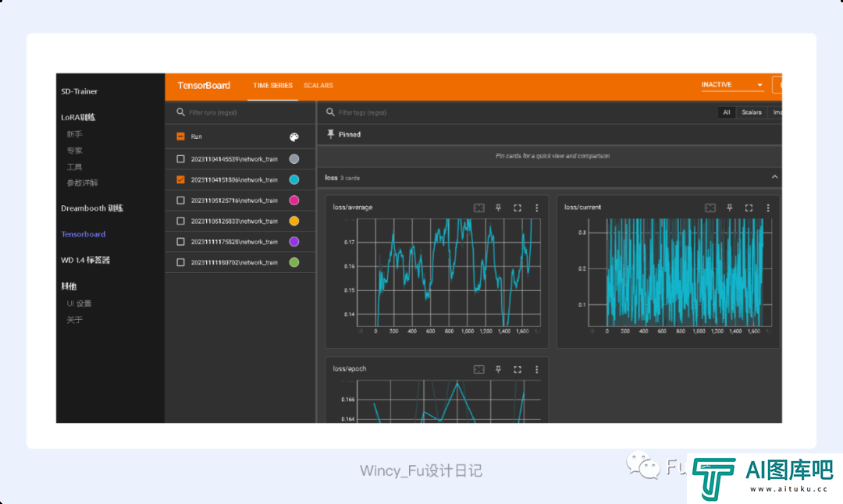Screen dimensions: 843x504
Task: Click the Pinned section pin icon
Action: (330, 134)
